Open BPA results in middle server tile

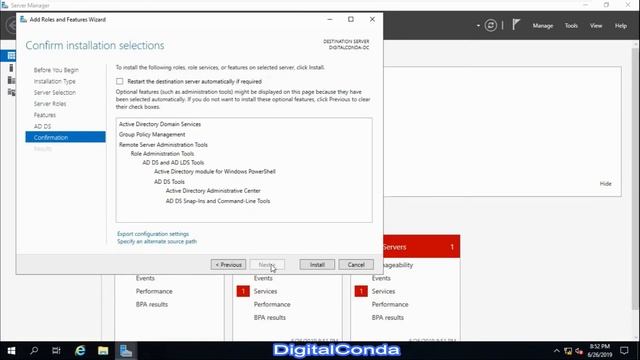point(269,317)
